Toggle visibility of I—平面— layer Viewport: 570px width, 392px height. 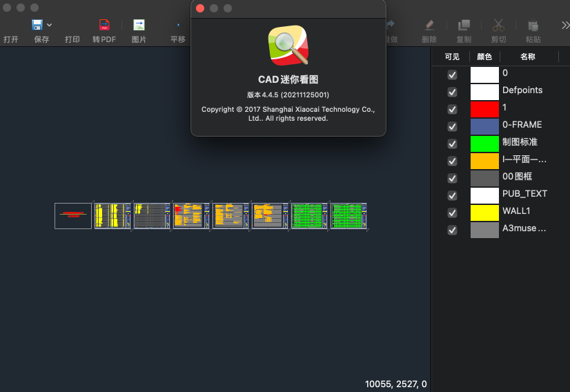point(452,161)
